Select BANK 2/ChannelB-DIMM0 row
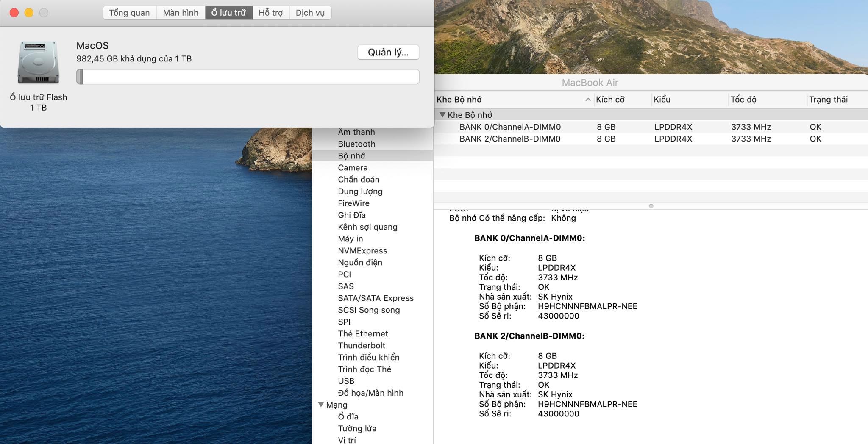 [510, 139]
